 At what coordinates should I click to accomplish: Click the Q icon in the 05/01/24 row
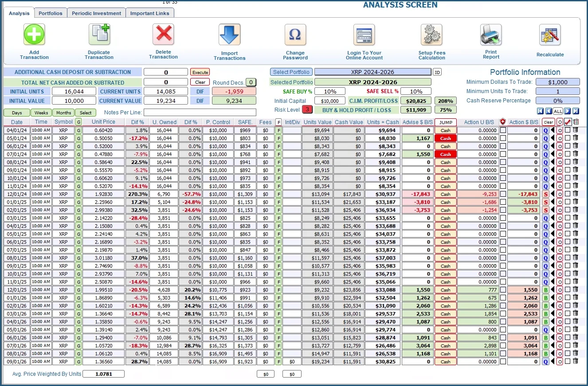tap(546, 138)
